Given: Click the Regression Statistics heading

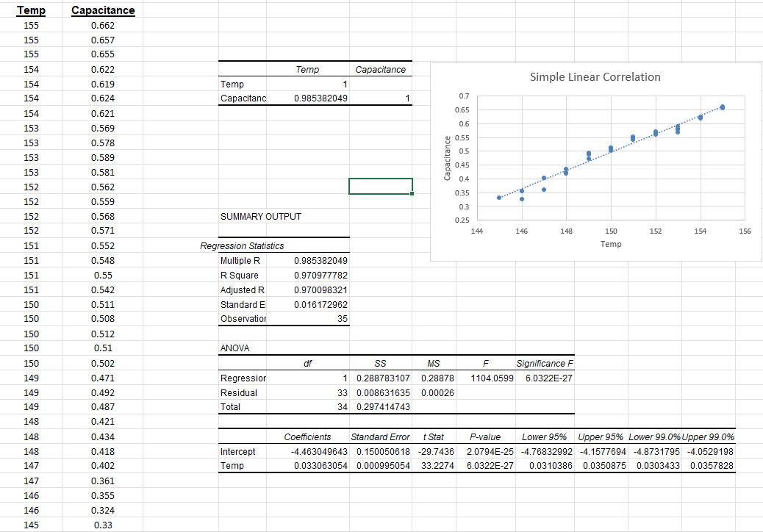Looking at the screenshot, I should pos(242,246).
